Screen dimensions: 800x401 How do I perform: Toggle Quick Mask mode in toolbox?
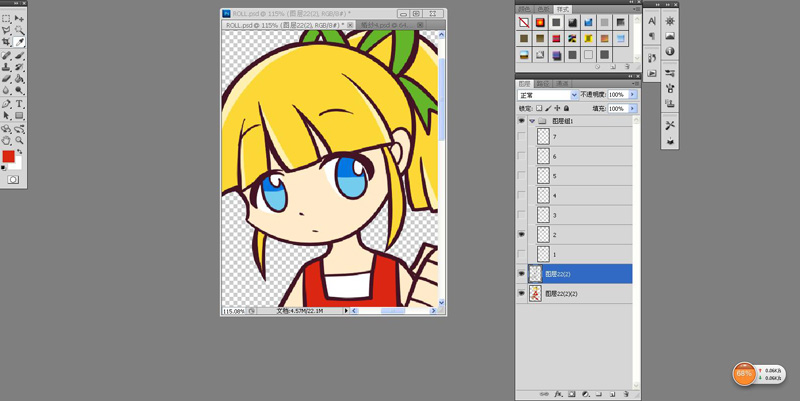click(13, 180)
